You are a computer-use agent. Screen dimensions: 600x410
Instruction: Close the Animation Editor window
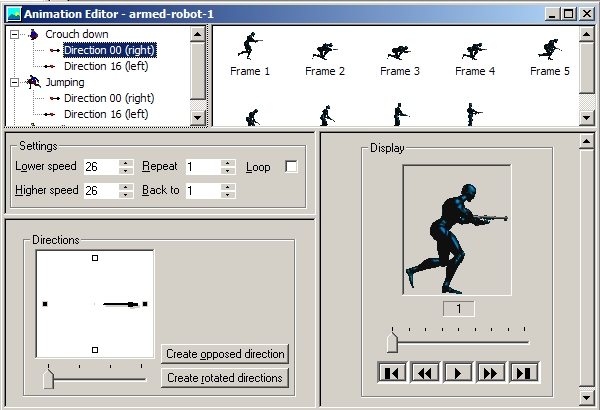[586, 15]
